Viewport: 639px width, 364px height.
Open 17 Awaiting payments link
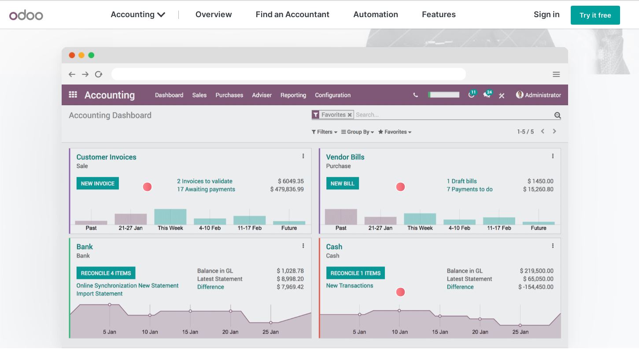[x=206, y=189]
